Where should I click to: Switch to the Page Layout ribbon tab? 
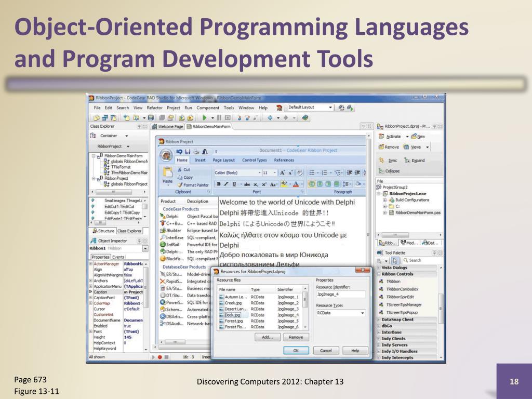point(223,160)
